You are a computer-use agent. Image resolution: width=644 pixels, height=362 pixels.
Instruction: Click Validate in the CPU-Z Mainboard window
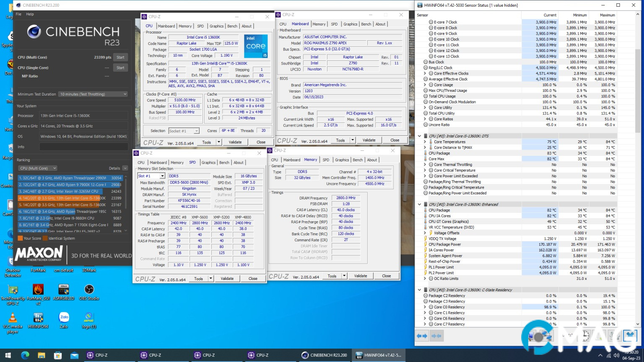coord(369,140)
